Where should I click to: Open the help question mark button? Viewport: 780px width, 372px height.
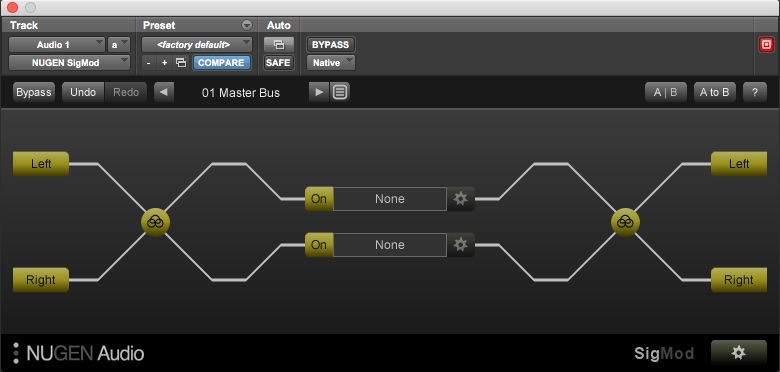pos(755,93)
